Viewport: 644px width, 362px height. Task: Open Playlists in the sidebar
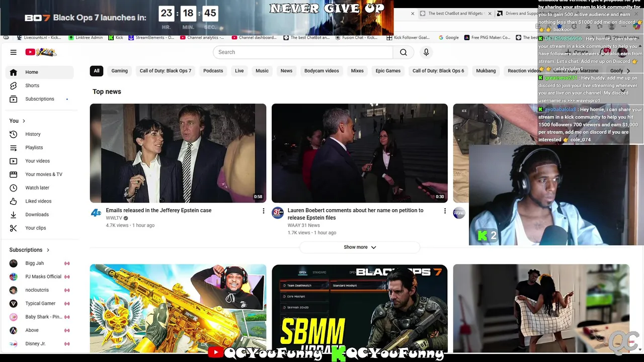pos(40,148)
